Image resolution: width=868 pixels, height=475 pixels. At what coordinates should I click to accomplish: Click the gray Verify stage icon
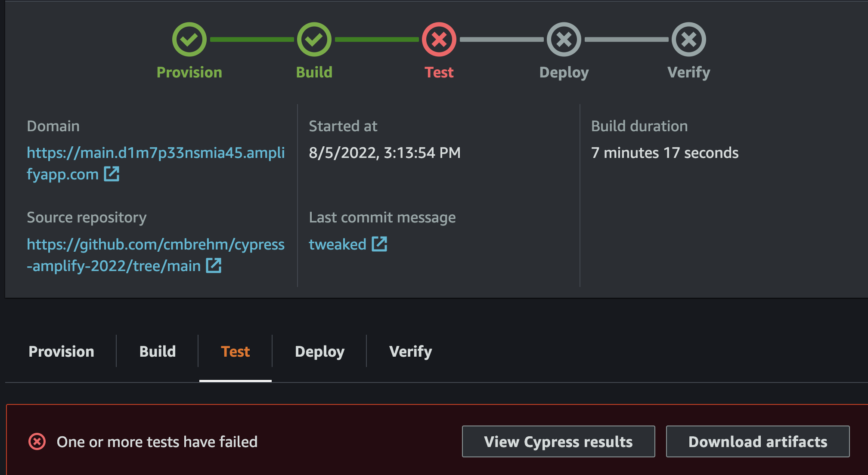coord(688,39)
